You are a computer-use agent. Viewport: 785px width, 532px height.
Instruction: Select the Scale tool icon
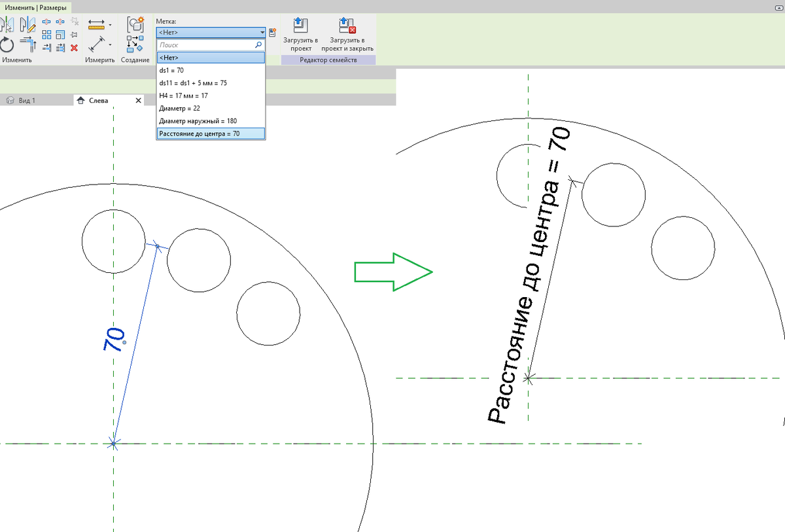(60, 35)
